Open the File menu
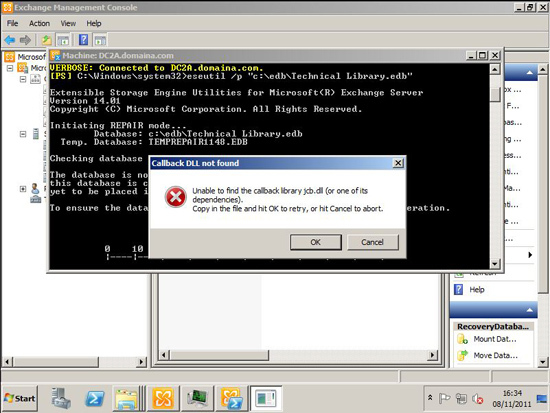Viewport: 550px width, 413px height. pos(12,24)
